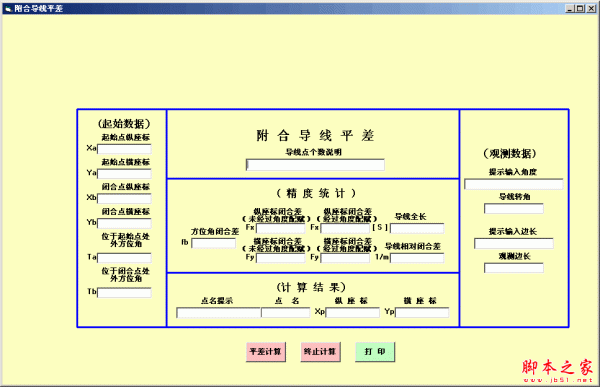Click the Yb closing point coordinate field
This screenshot has height=387, width=600.
(x=124, y=223)
